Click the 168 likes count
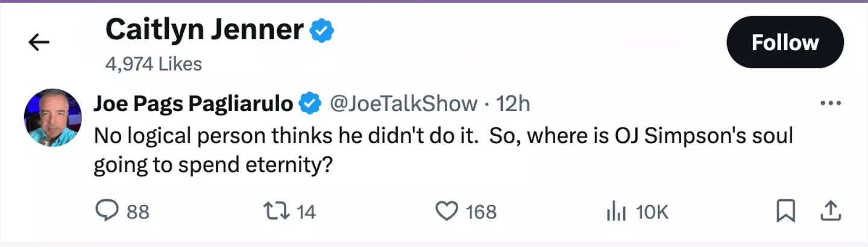The height and width of the screenshot is (247, 868). 481,212
